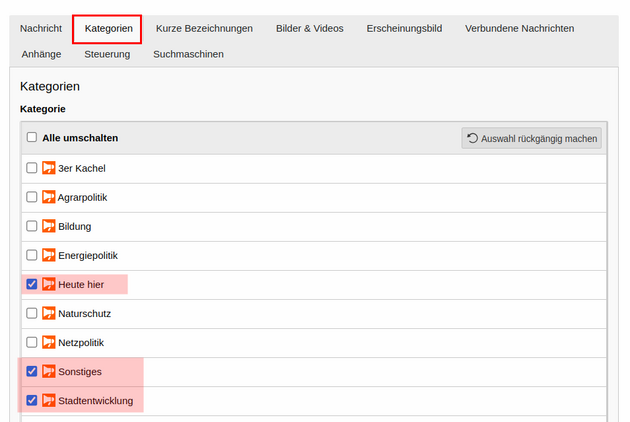Click the orange icon beside 3er Kachel
The image size is (630, 422).
(49, 168)
